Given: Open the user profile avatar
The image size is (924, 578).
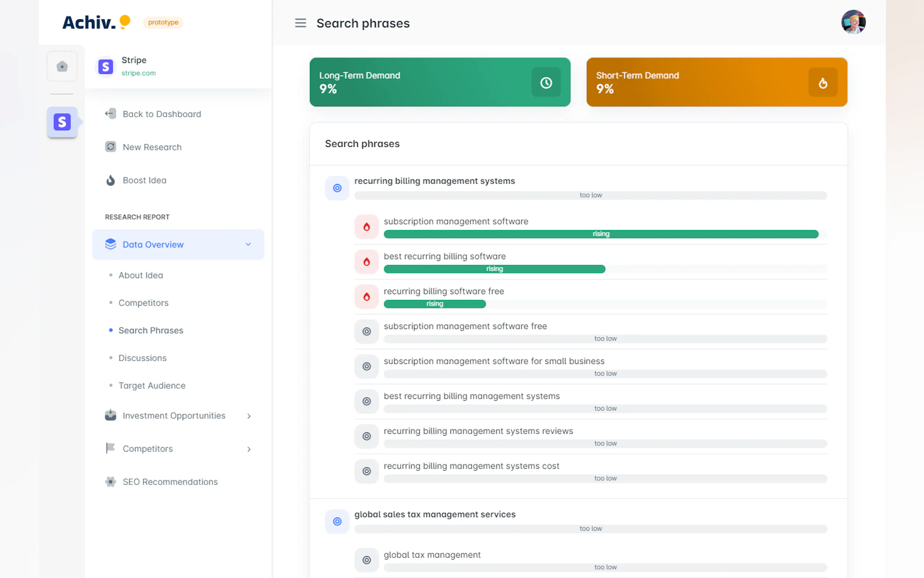Looking at the screenshot, I should (x=853, y=23).
